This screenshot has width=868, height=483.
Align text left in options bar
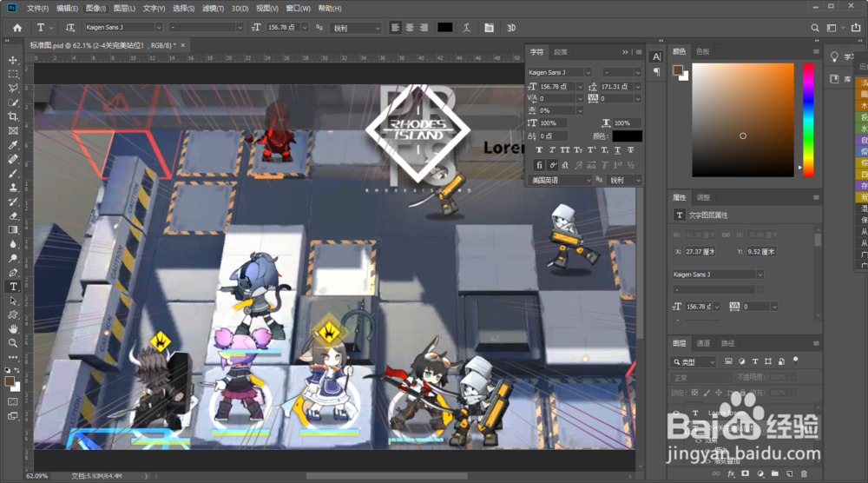(395, 28)
